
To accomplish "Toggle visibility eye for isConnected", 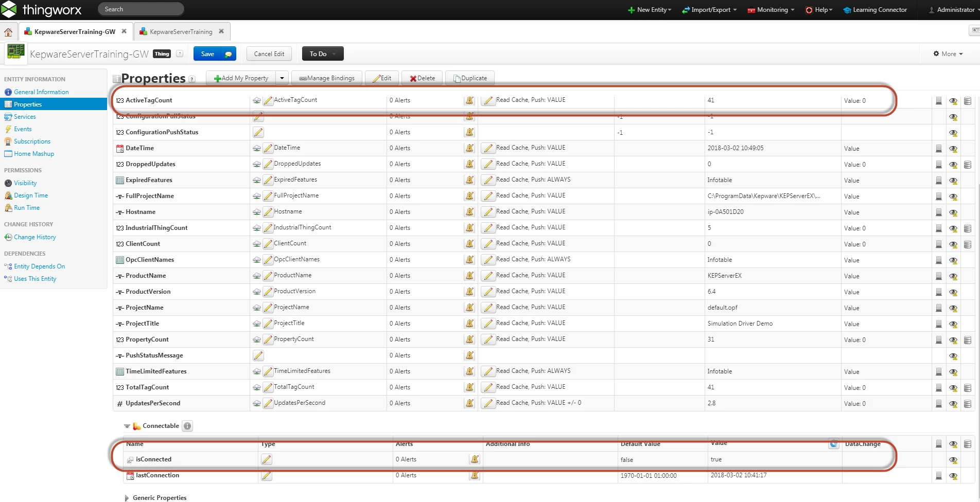I will coord(953,460).
